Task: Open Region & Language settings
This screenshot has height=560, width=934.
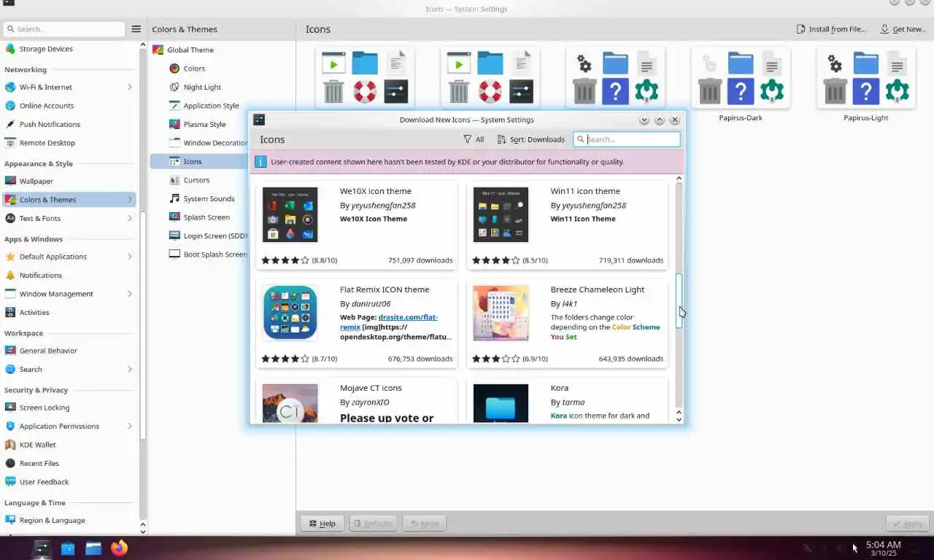Action: coord(70,520)
